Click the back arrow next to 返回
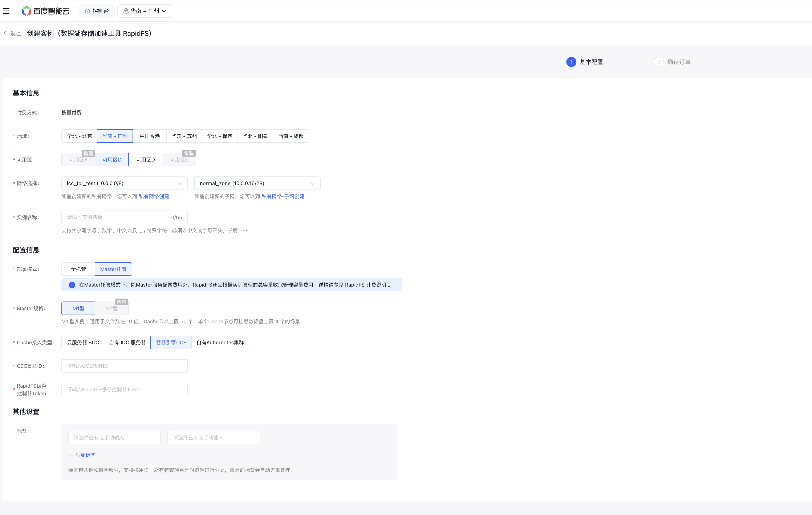 [5, 33]
